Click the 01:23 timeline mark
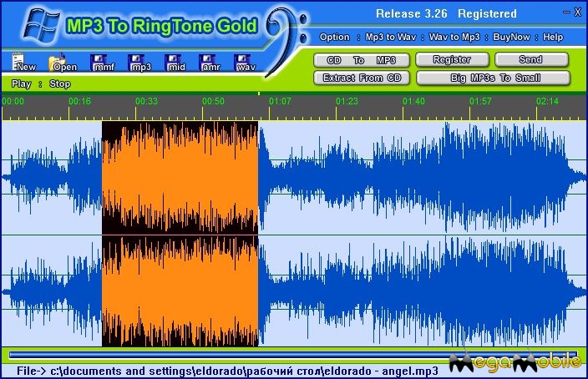This screenshot has width=588, height=379. 347,101
